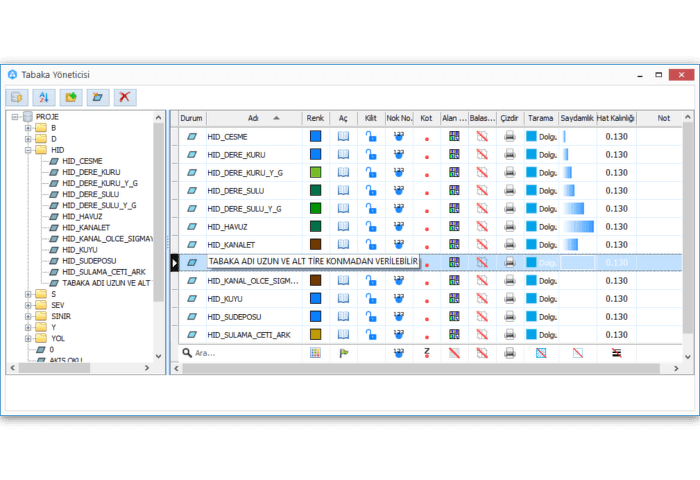700x480 pixels.
Task: Click the Nok No. icon for HID_DERE_SULU
Action: click(x=399, y=190)
